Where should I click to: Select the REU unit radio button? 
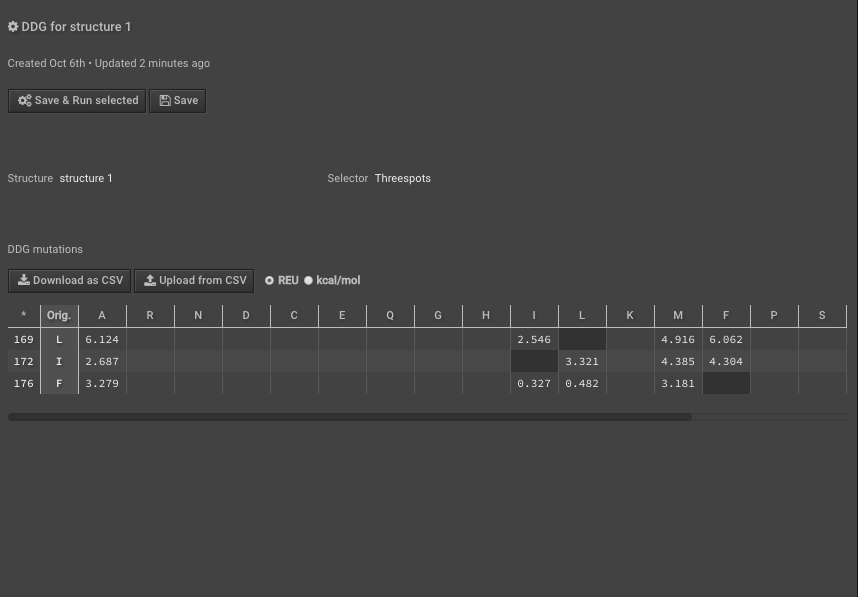pos(269,280)
